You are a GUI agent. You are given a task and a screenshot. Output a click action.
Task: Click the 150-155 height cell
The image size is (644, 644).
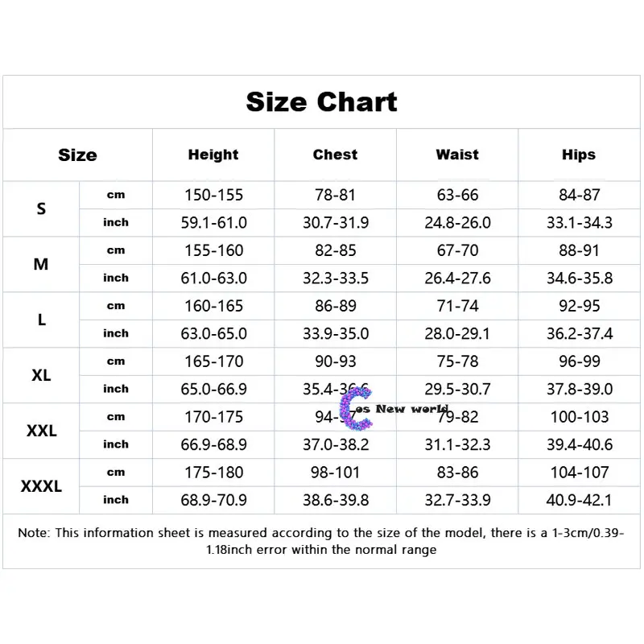point(213,195)
